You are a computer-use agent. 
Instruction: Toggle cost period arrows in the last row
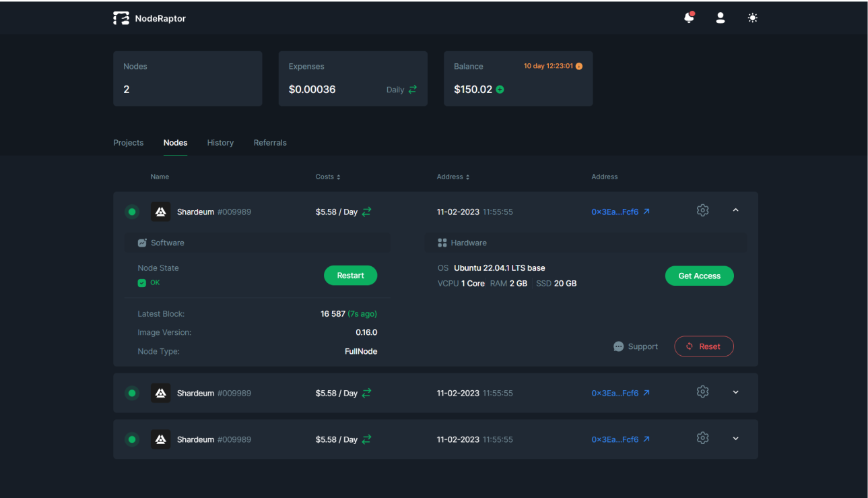click(366, 439)
